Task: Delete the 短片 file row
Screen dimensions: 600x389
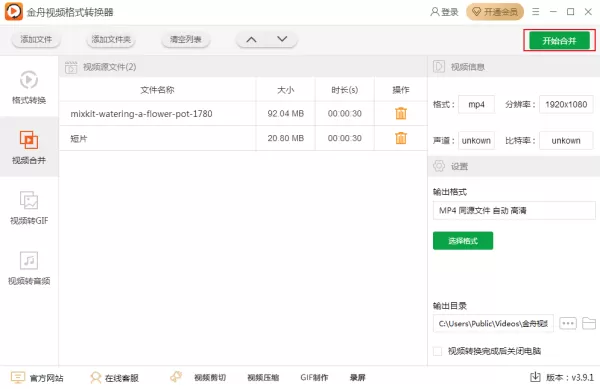Action: point(401,138)
